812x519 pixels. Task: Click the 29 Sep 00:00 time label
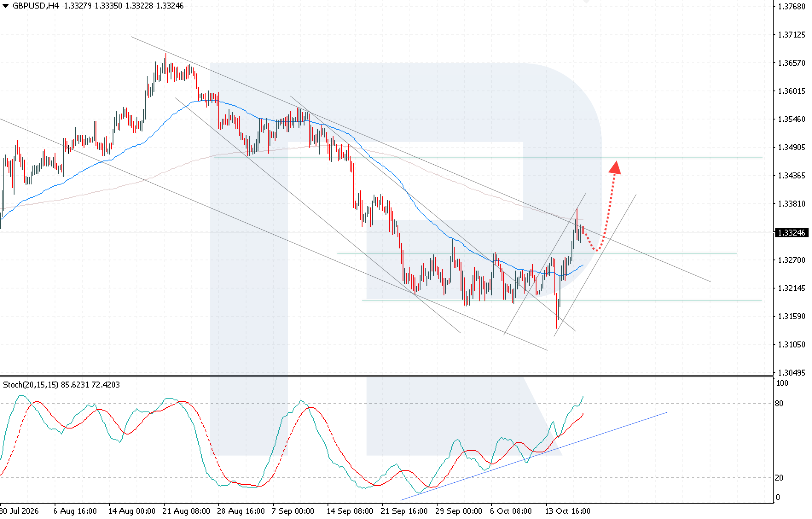(x=458, y=511)
